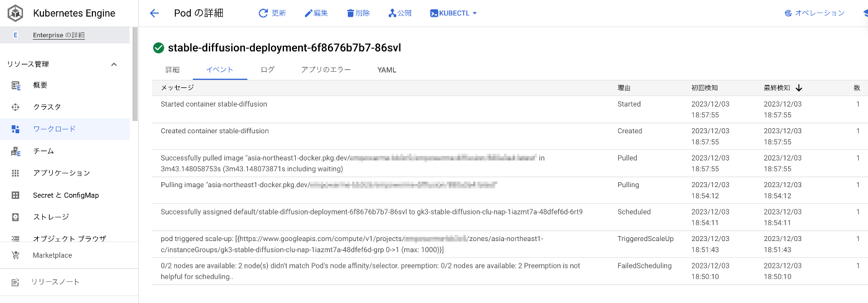Screen dimensions: 868x303
Task: Click the Enterprise E badge icon
Action: (15, 35)
